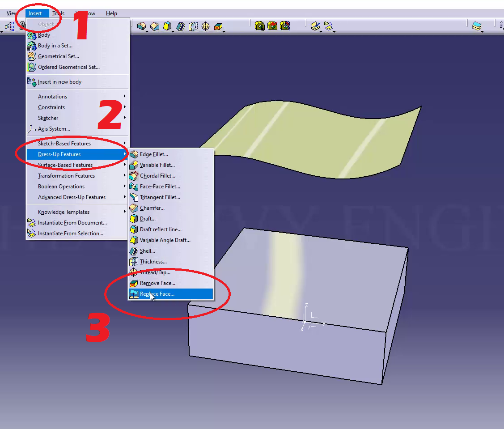The image size is (504, 429).
Task: Click the Edge Fillet toolbar icon
Action: coord(142,26)
